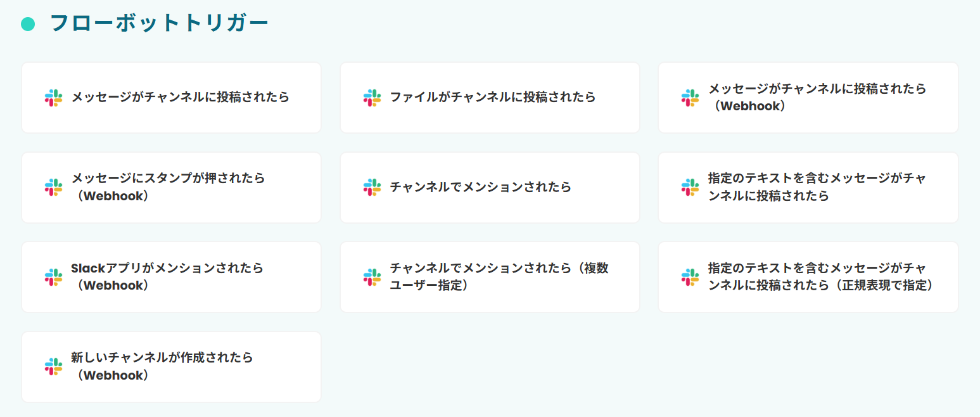Click Slack icon on メッセージがチャンネルに投稿されたら（Webhook） card
The image size is (980, 417).
coord(690,98)
